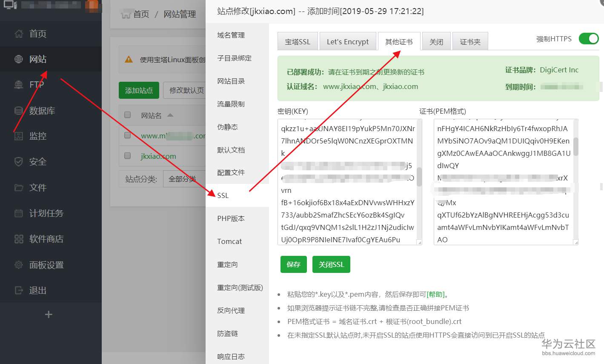Click the grid icon beside 软件商店
604x364 pixels.
pyautogui.click(x=19, y=239)
